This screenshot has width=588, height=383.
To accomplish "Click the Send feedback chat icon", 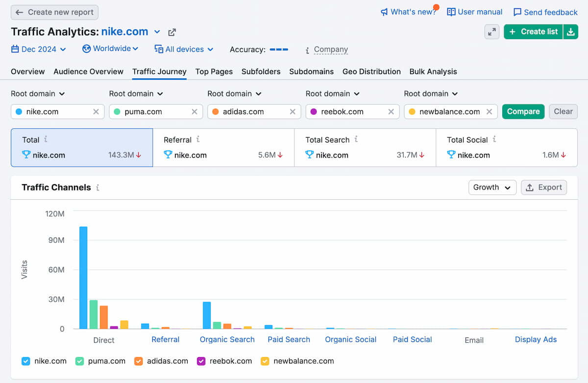I will click(517, 12).
